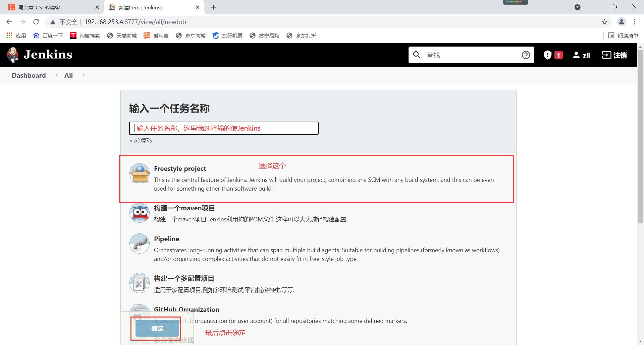This screenshot has width=644, height=345.
Task: Click the search help question mark icon
Action: point(526,55)
